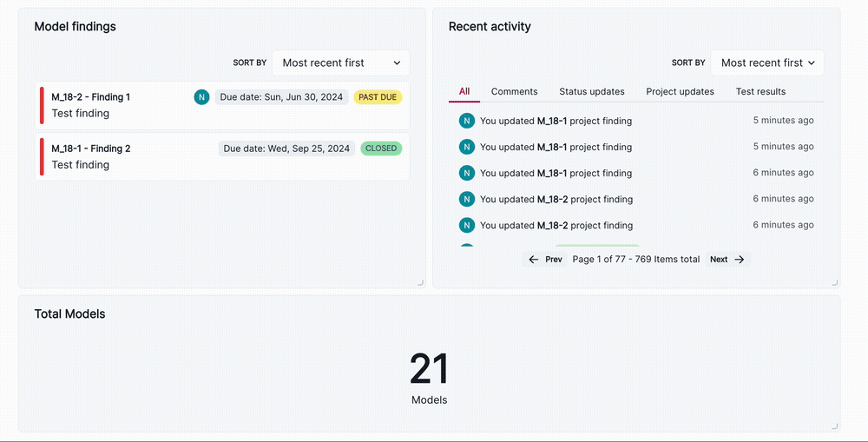This screenshot has width=868, height=442.
Task: Grab resize handle of Recent activity panel
Action: coord(834,282)
